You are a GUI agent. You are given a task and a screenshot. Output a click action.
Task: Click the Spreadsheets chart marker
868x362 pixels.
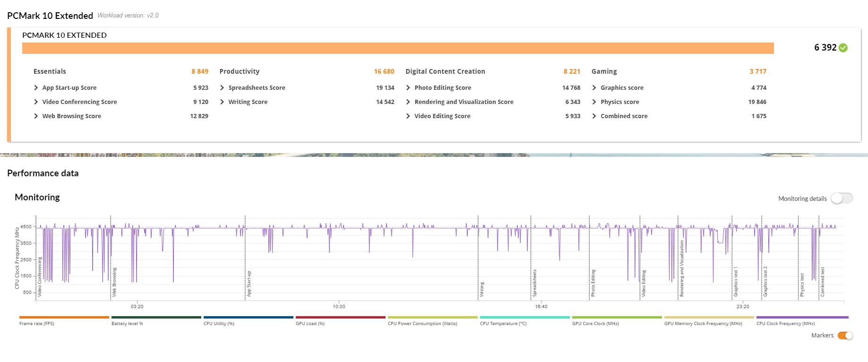pos(535,283)
